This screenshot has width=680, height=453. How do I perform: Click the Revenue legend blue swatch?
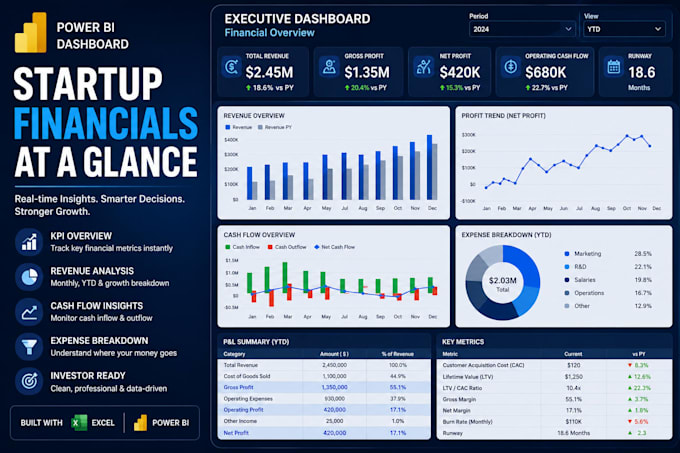228,127
